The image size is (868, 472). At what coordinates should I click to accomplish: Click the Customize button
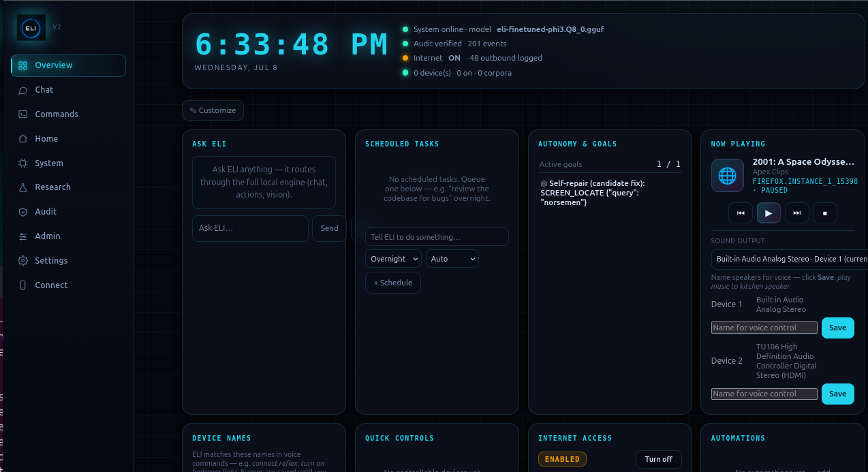pos(213,110)
